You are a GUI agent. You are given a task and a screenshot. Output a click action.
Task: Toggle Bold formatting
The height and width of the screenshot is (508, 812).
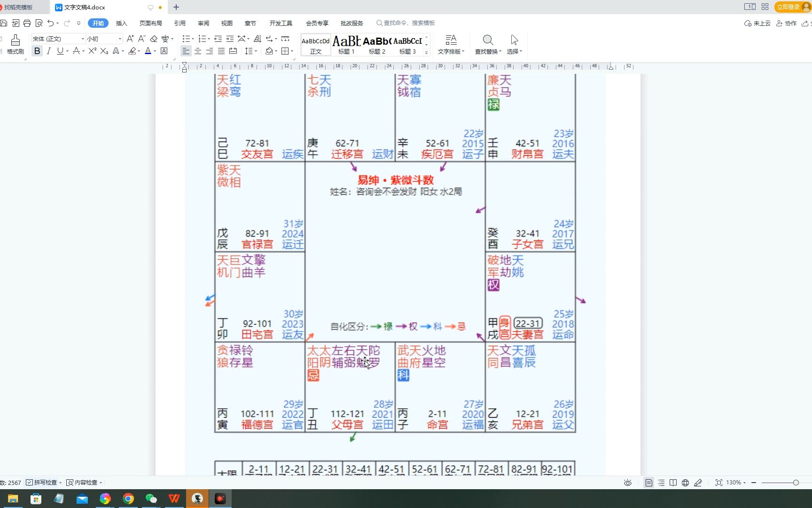(37, 51)
